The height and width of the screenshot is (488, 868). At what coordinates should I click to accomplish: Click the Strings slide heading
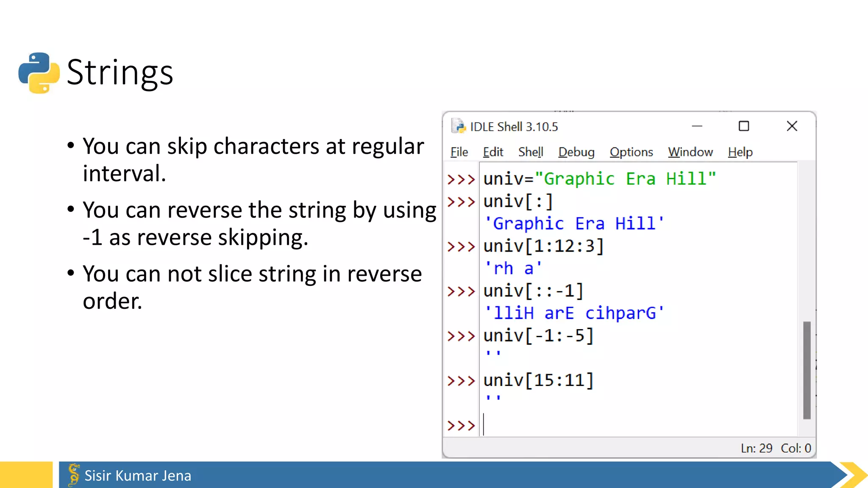pyautogui.click(x=120, y=72)
